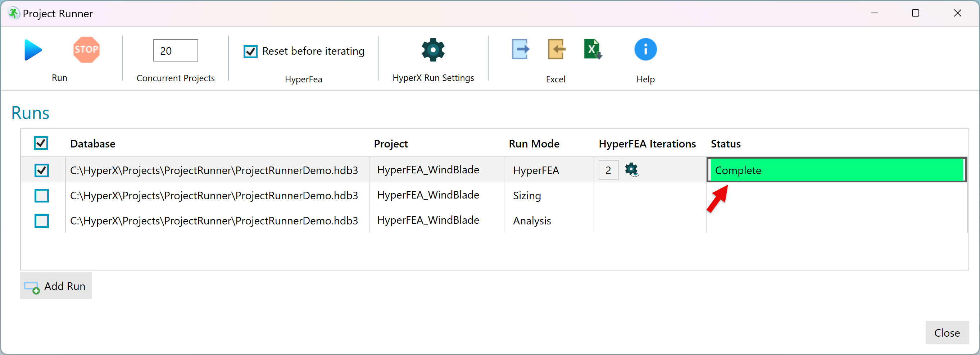Click the Add Run button
The width and height of the screenshot is (980, 355).
pyautogui.click(x=56, y=286)
